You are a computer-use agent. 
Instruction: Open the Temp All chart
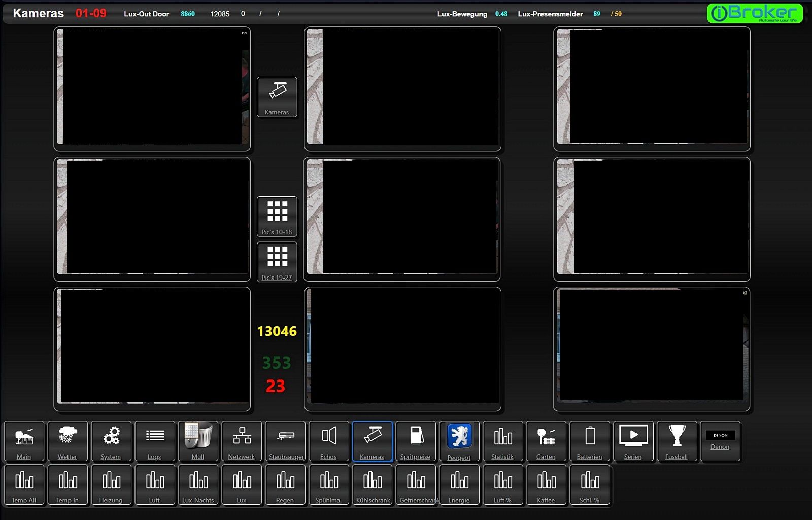[x=24, y=485]
